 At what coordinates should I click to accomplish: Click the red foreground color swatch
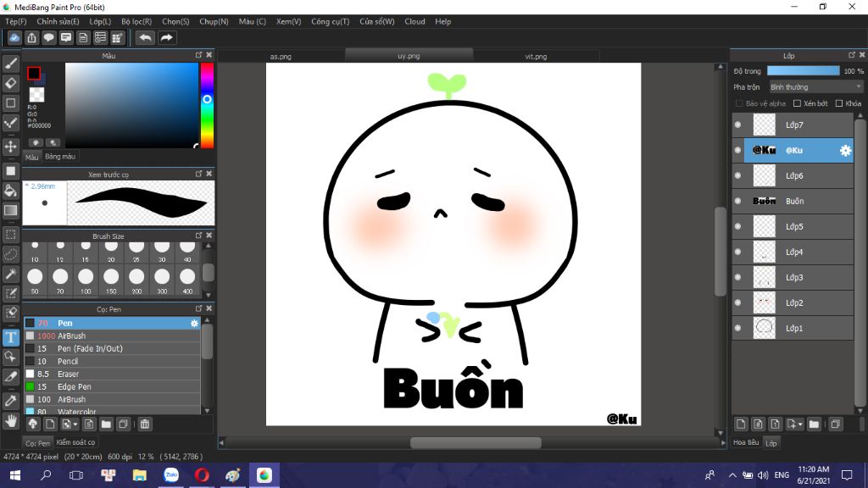point(34,73)
